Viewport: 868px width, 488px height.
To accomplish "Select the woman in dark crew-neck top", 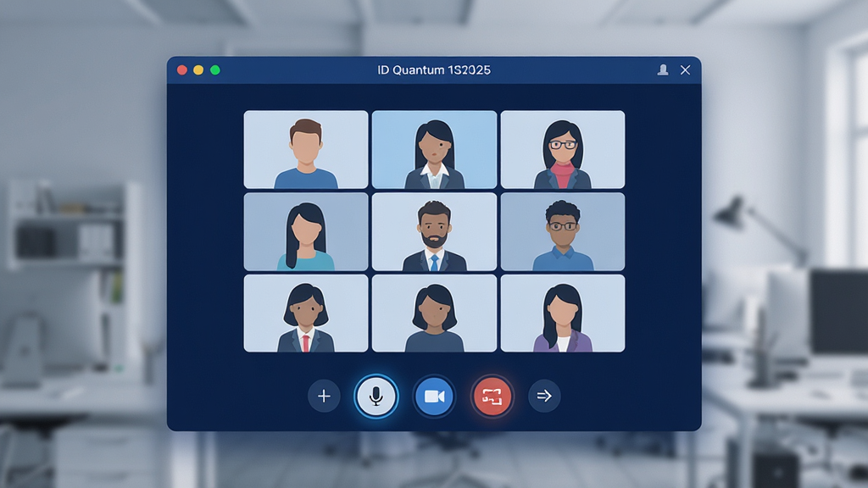I will [x=434, y=313].
